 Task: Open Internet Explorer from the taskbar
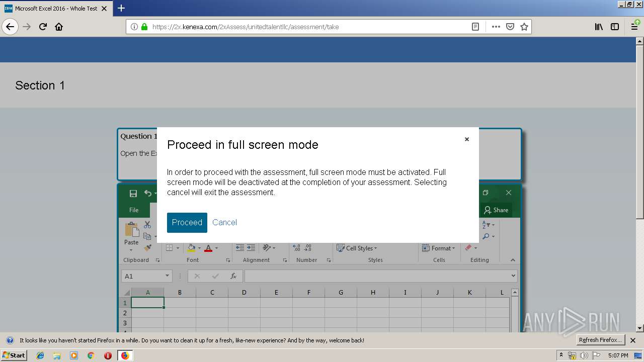(x=40, y=355)
